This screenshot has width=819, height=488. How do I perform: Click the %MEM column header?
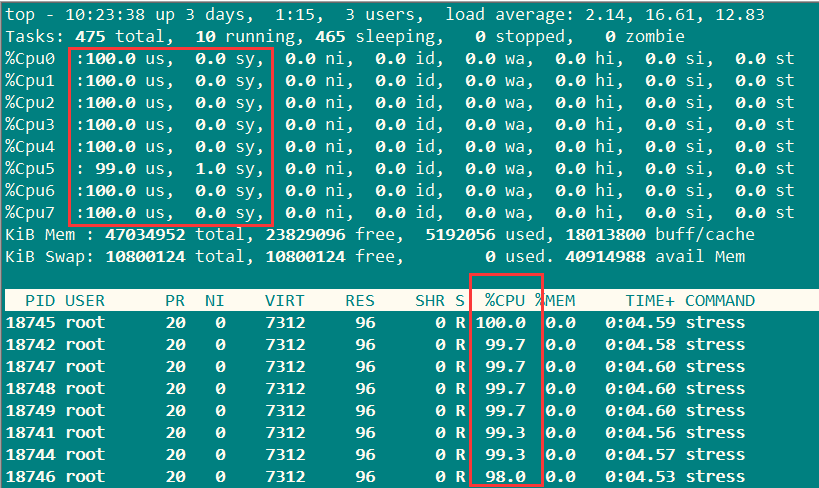point(555,300)
